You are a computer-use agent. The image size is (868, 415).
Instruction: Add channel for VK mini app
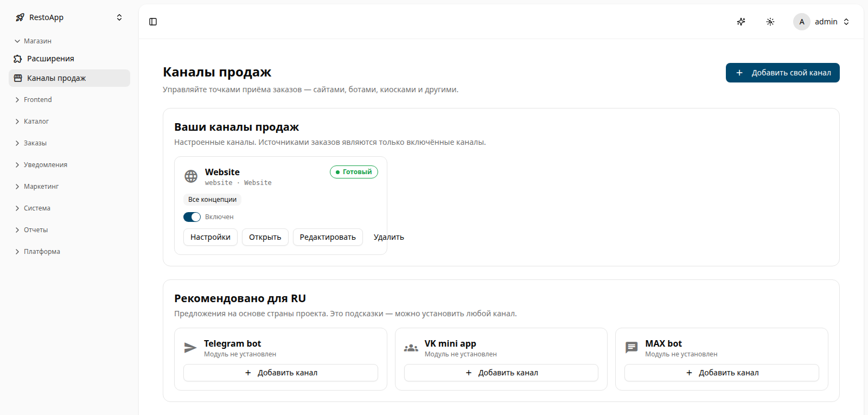[x=501, y=373]
